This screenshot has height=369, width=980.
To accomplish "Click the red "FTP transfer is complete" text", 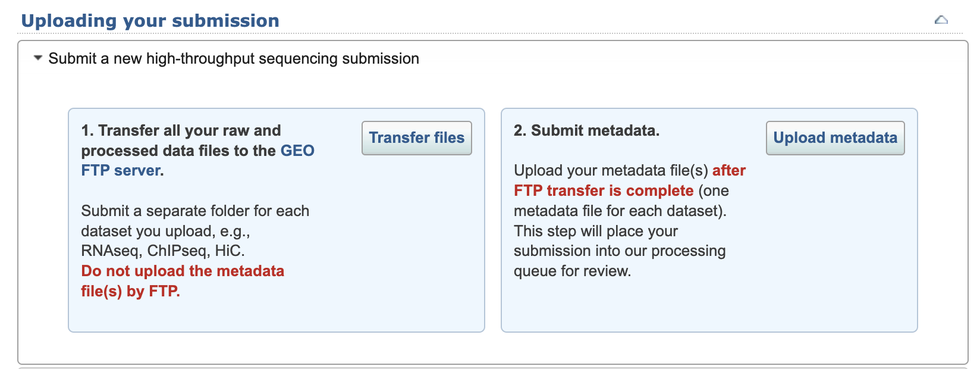I will click(604, 191).
